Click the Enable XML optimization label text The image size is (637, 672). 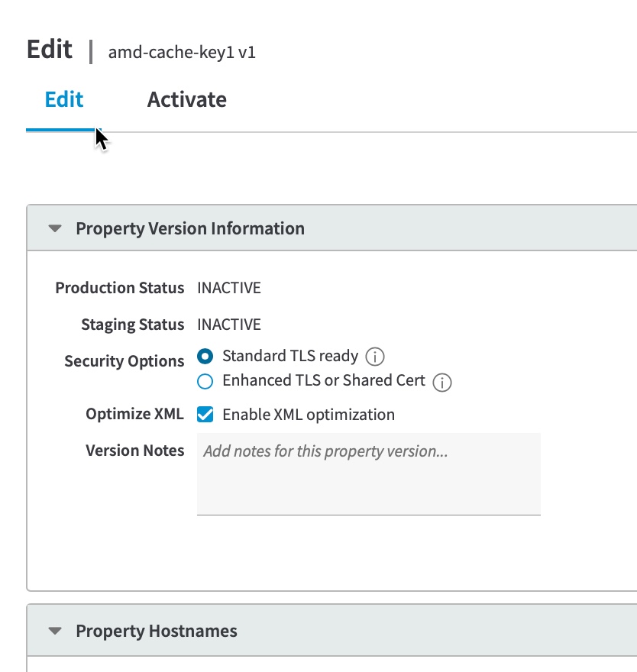tap(308, 415)
